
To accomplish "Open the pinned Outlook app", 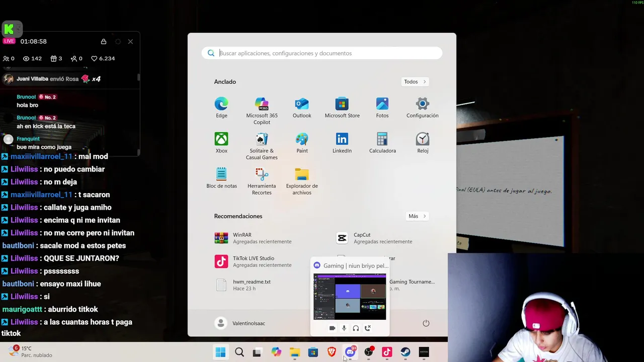I will pyautogui.click(x=302, y=108).
